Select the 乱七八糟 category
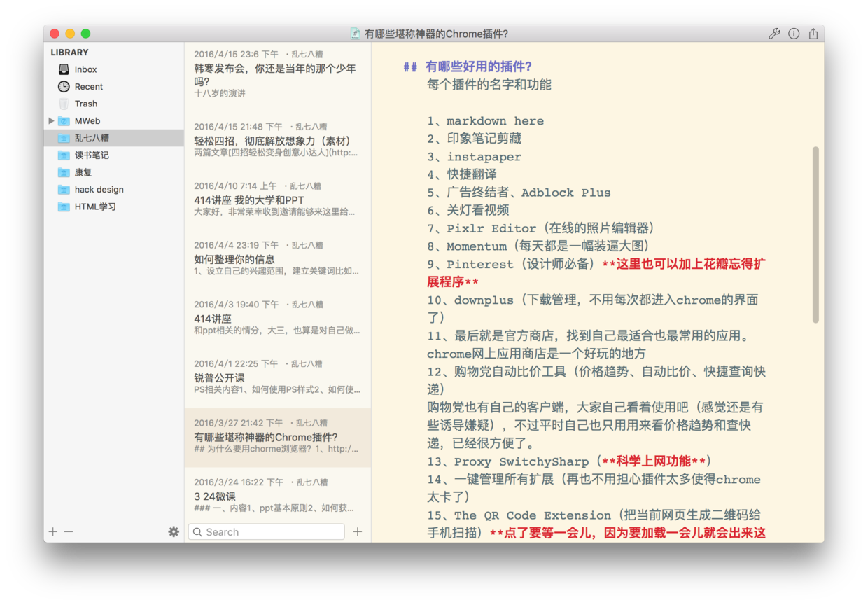 click(x=92, y=137)
